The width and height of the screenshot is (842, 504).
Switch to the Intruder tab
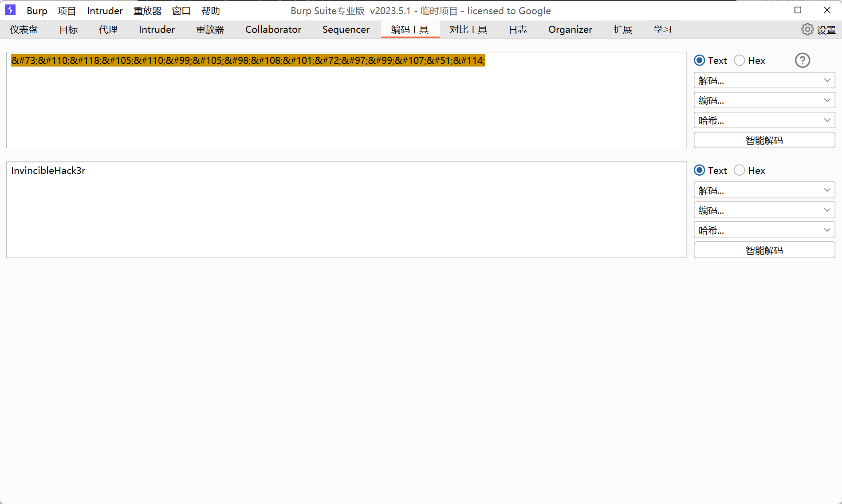tap(157, 29)
